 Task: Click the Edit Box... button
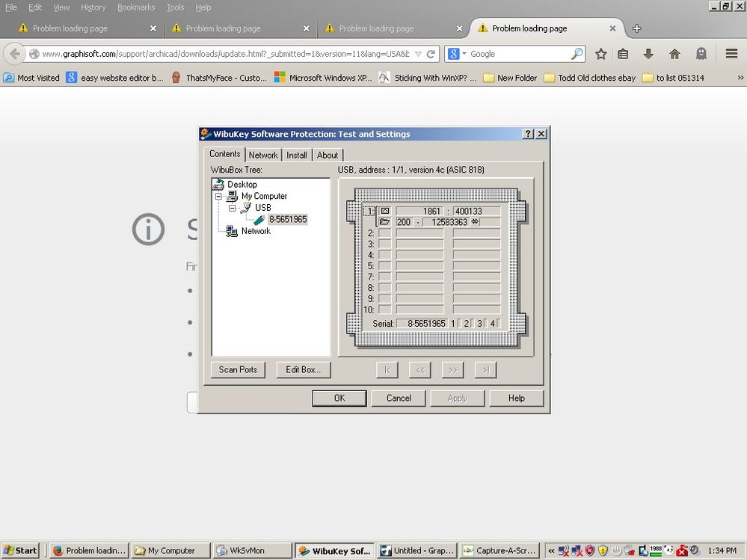(303, 369)
